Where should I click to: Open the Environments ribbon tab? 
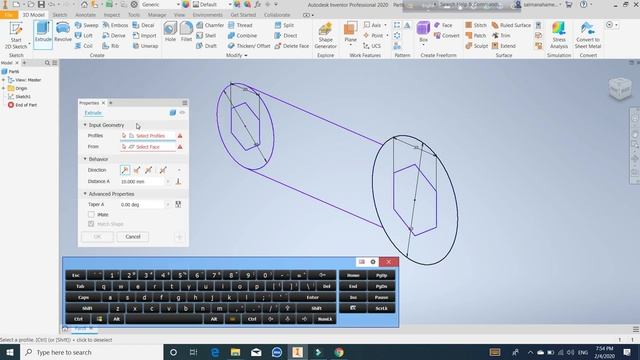[207, 15]
